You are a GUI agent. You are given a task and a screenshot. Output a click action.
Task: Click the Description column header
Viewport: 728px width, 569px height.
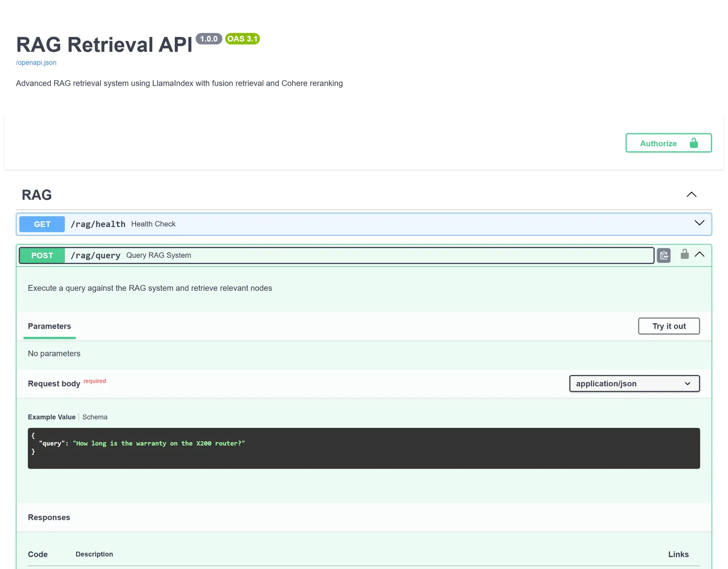point(94,554)
